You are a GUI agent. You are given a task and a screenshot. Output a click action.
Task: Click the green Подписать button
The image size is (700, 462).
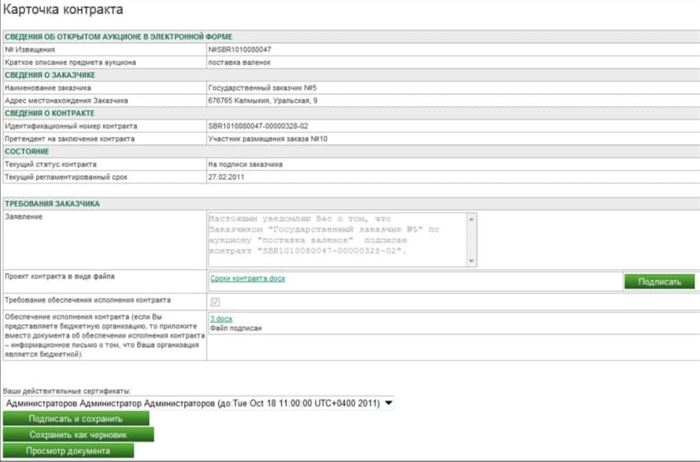click(659, 282)
